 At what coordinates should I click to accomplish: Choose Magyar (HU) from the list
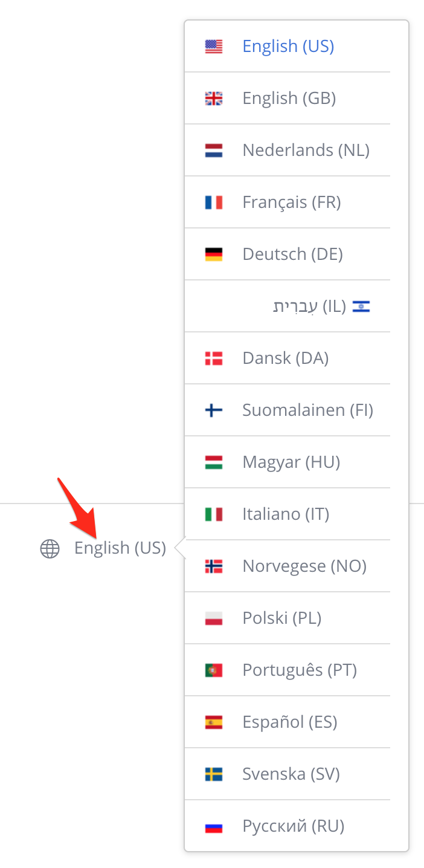click(x=287, y=462)
